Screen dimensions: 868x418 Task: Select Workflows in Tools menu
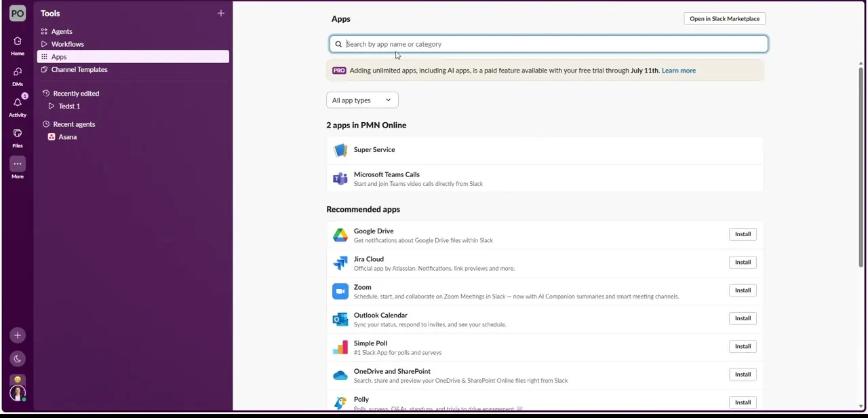(133, 44)
